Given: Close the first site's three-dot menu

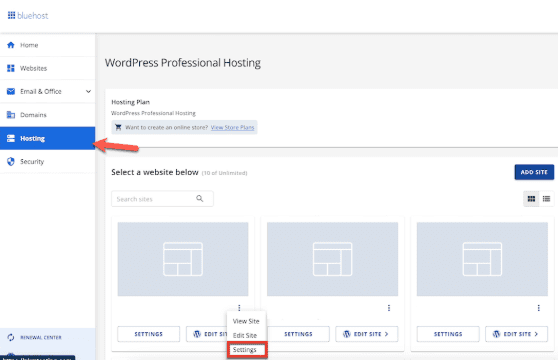Looking at the screenshot, I should click(239, 308).
